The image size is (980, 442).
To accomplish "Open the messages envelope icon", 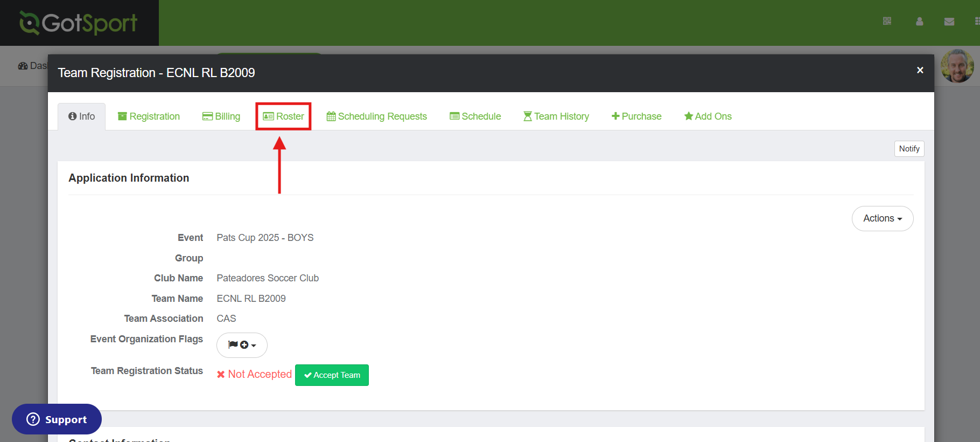I will [x=949, y=22].
